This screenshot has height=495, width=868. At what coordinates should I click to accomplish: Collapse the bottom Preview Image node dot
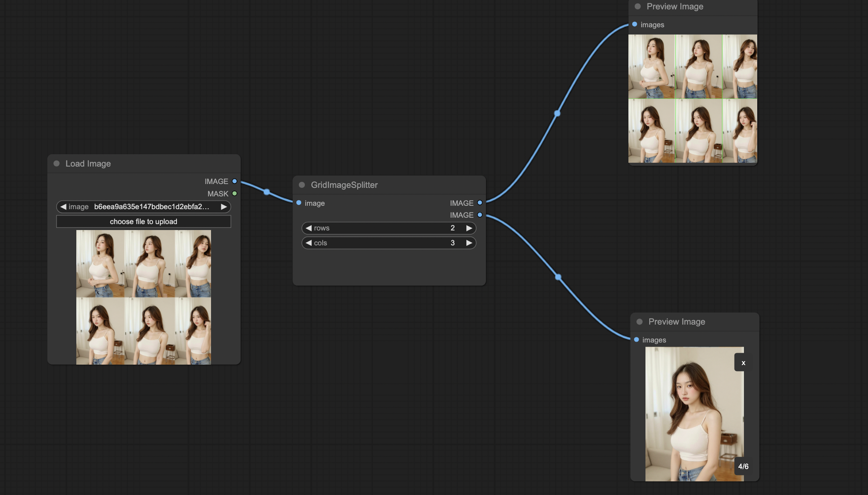[639, 322]
